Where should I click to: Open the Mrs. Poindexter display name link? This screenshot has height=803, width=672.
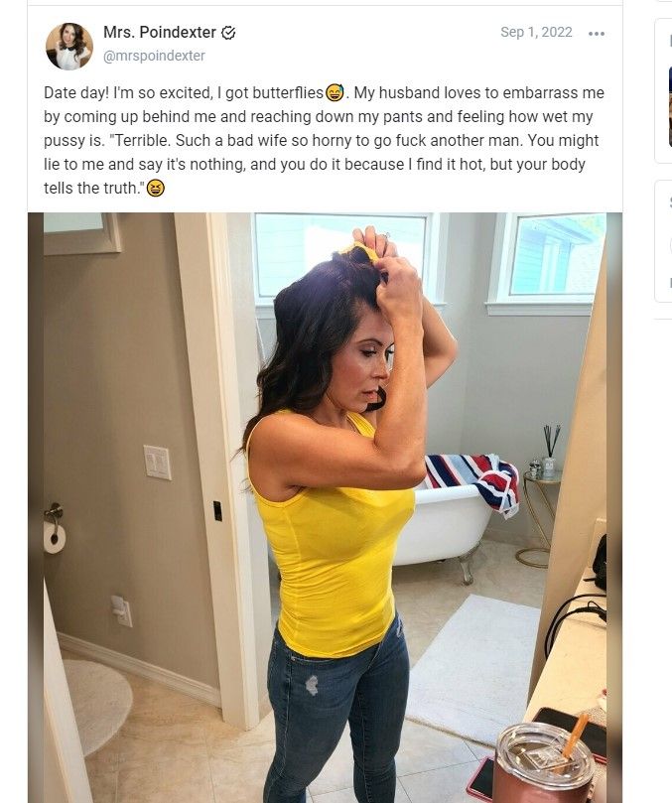160,33
